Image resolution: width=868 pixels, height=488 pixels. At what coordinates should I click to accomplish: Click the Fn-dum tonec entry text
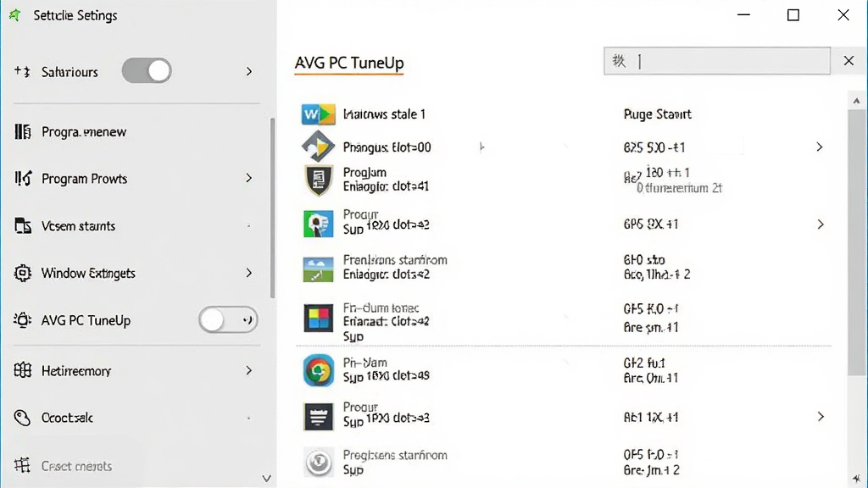point(381,308)
